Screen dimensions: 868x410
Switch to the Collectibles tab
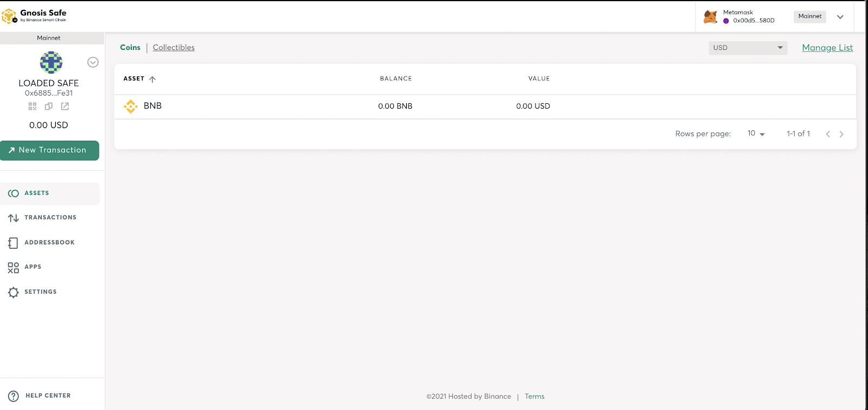point(174,48)
